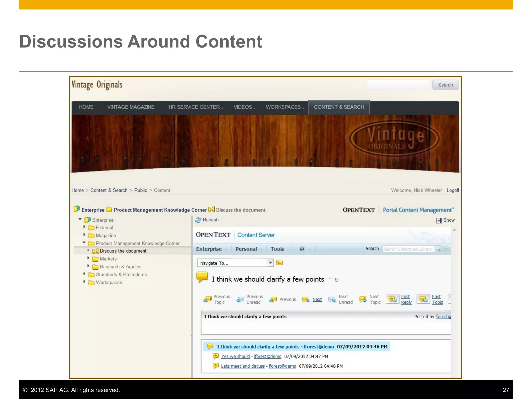Click the Magazine folder icon

[x=91, y=236]
